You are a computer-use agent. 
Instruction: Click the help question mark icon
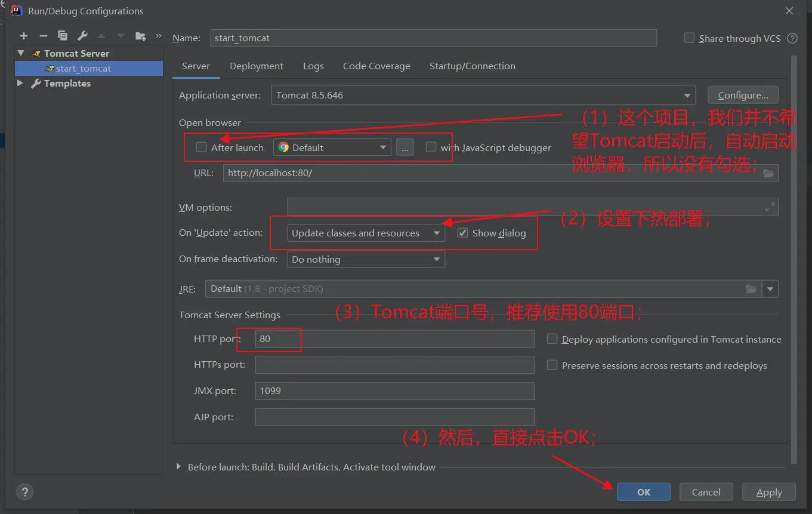(24, 492)
